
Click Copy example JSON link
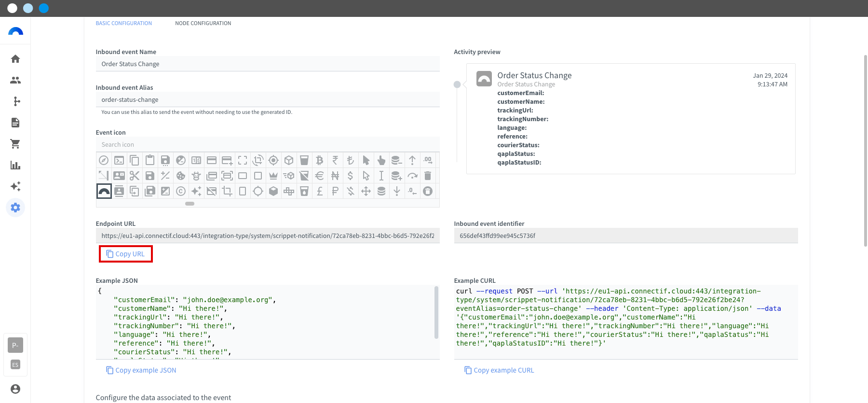click(141, 370)
